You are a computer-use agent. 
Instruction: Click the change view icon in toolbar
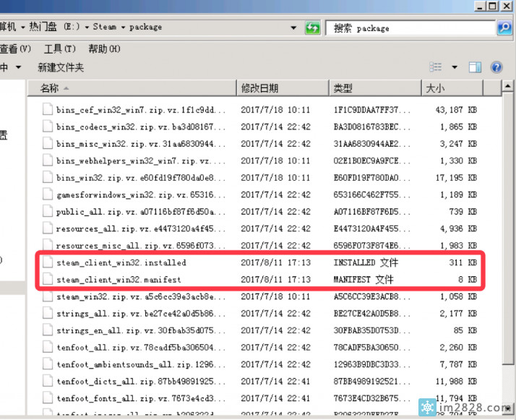tap(436, 67)
